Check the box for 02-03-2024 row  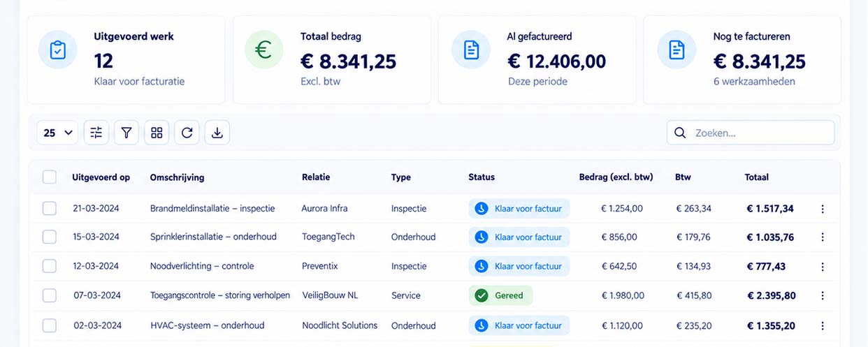coord(50,325)
